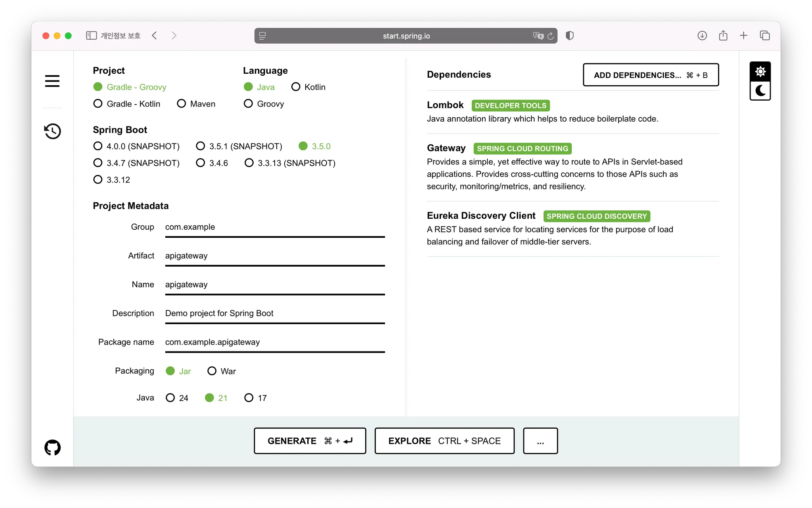Click the Dependencies heading
This screenshot has width=812, height=508.
click(x=459, y=74)
